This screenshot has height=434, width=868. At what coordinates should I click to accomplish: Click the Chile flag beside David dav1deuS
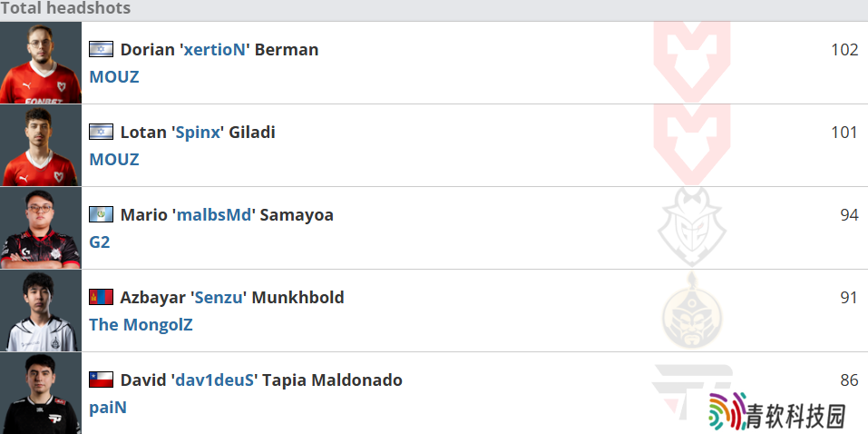pos(102,380)
